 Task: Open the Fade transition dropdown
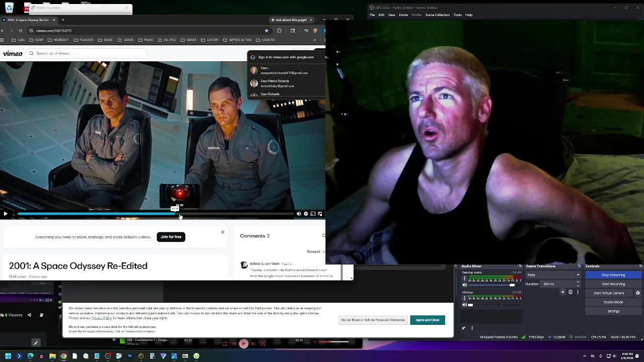(553, 275)
